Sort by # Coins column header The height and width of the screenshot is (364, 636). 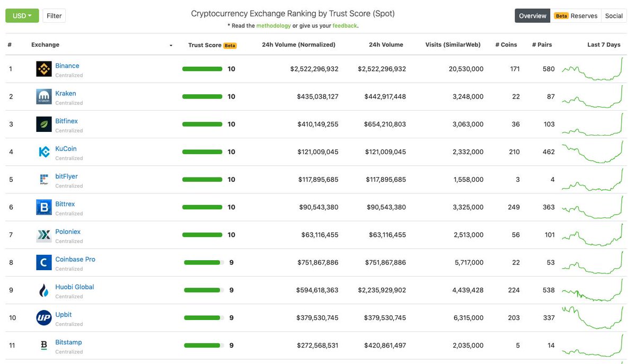tap(506, 45)
